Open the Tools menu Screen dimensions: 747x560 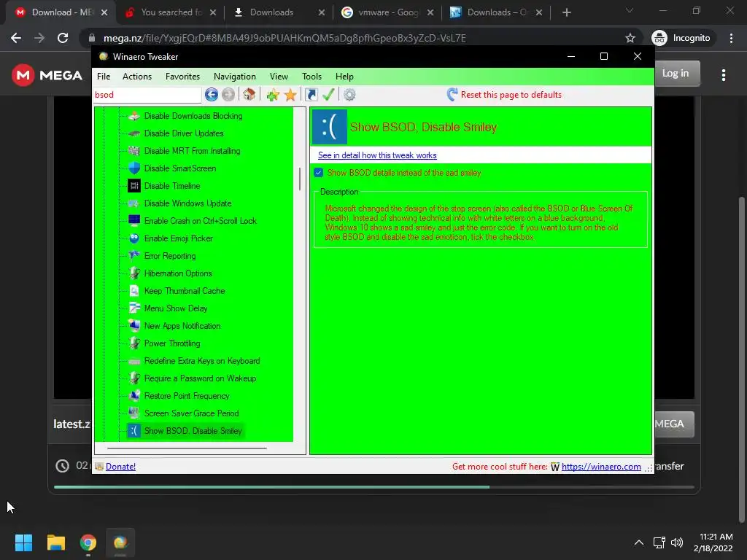coord(311,76)
